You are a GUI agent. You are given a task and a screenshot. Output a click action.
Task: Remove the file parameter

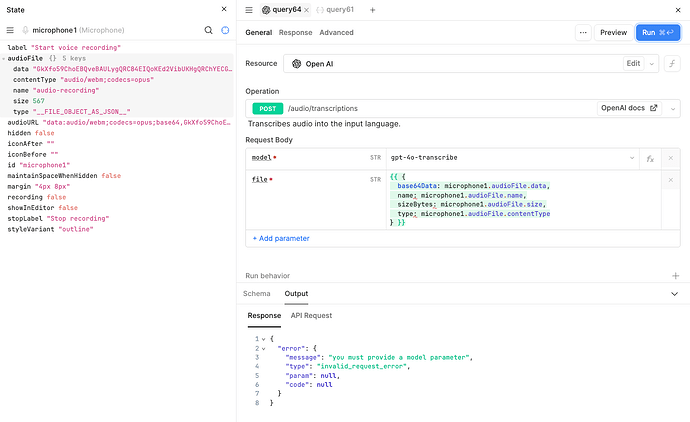click(671, 180)
